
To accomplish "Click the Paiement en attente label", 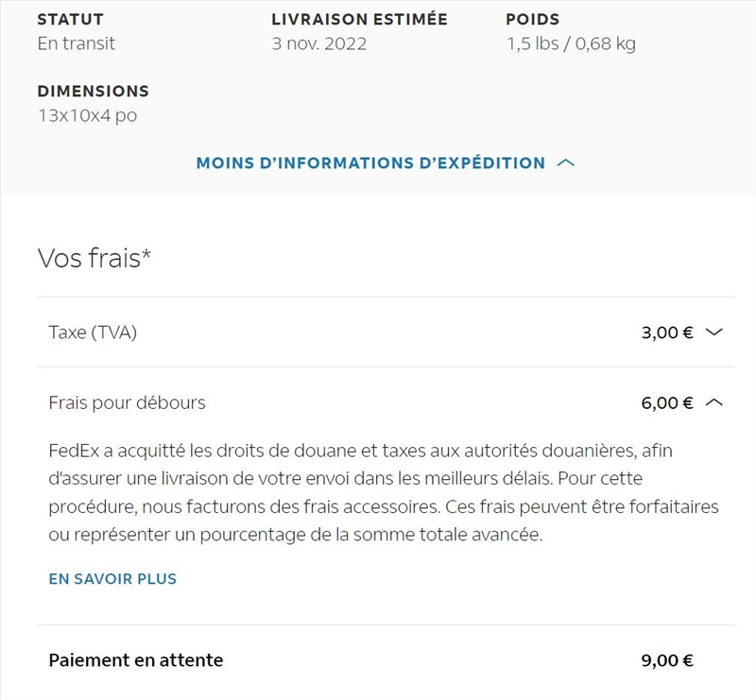I will (x=136, y=660).
